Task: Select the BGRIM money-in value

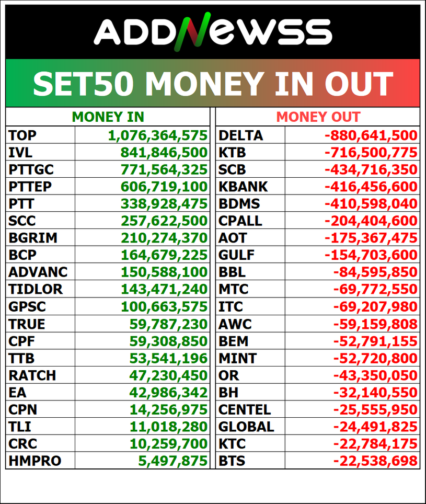Action: coord(164,238)
